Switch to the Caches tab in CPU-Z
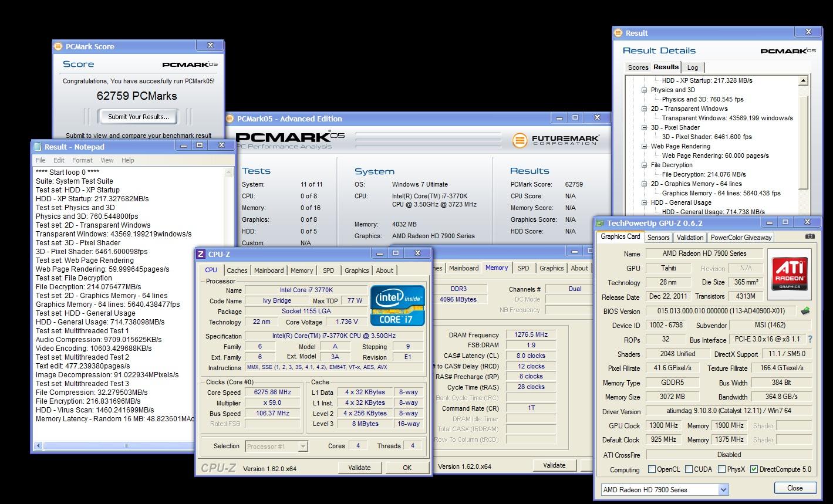 pos(237,270)
